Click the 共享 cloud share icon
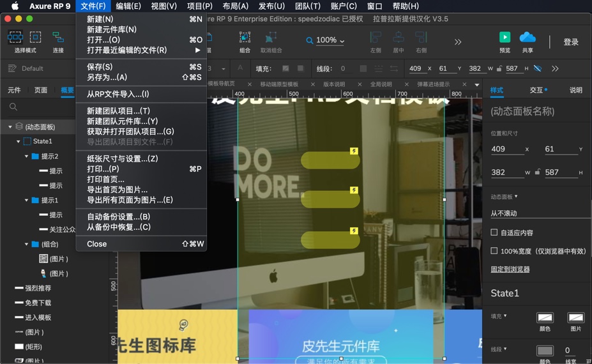The width and height of the screenshot is (592, 364). 527,37
